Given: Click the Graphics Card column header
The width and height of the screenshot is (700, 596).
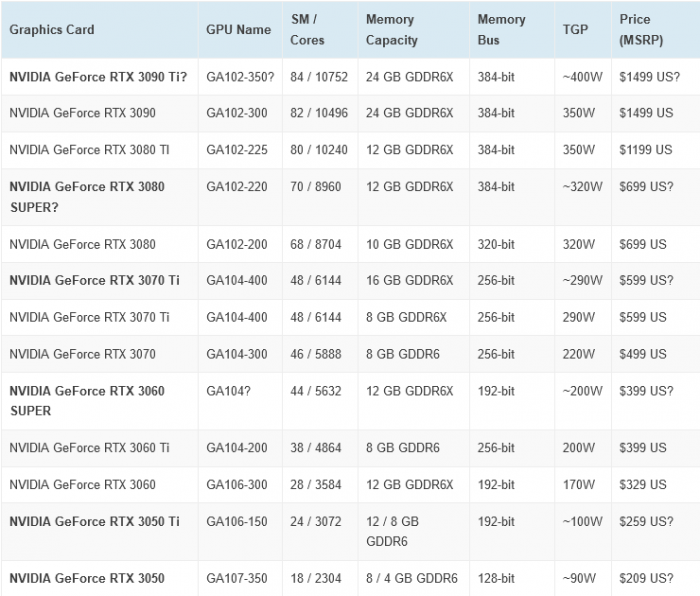Looking at the screenshot, I should (52, 30).
